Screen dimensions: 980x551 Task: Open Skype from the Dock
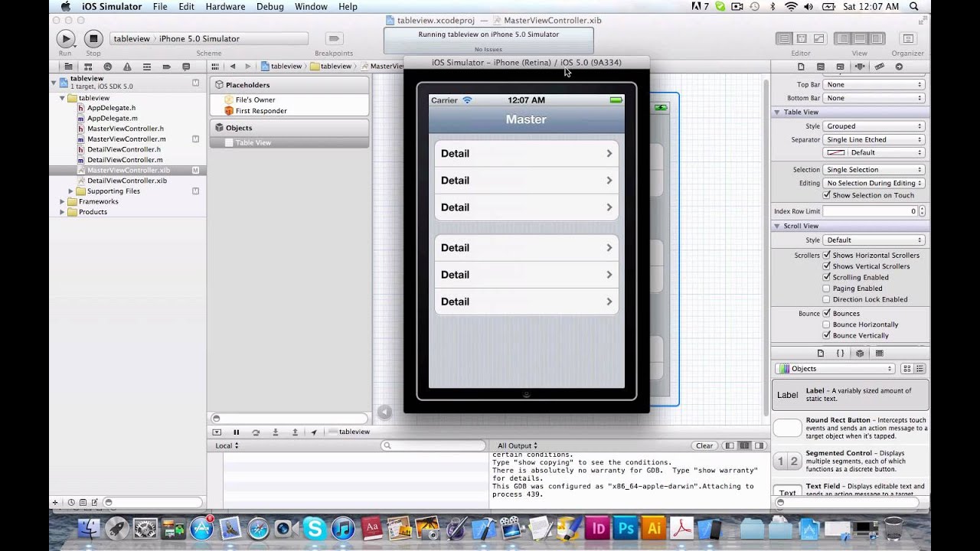click(313, 528)
